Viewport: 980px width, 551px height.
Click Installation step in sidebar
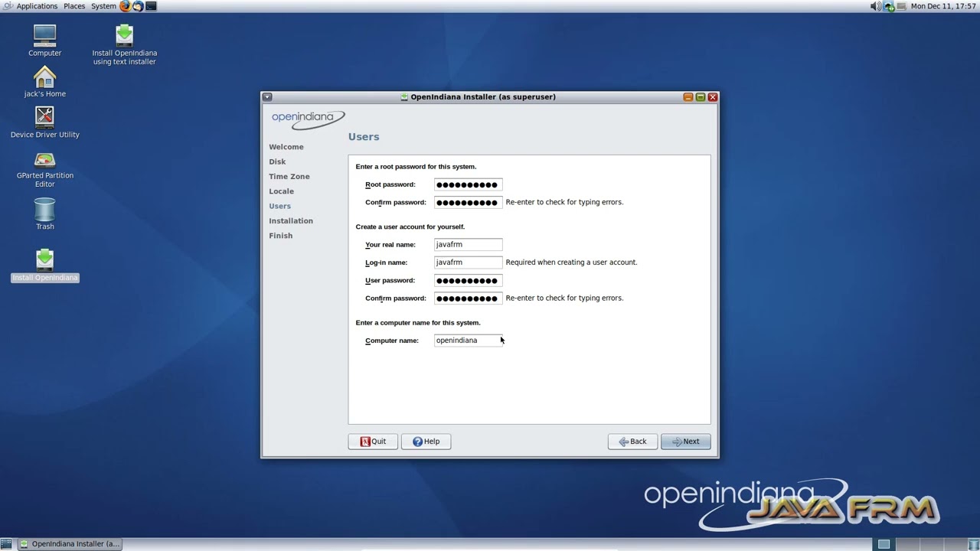pos(291,221)
